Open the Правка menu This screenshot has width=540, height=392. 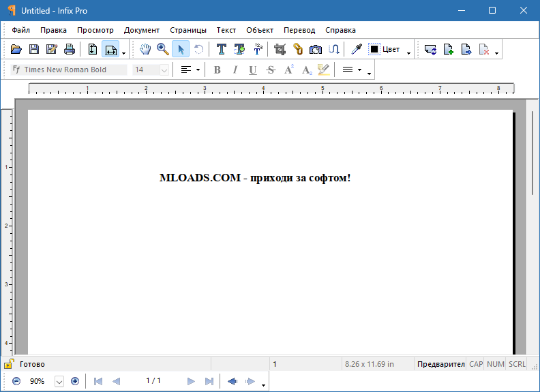(53, 30)
